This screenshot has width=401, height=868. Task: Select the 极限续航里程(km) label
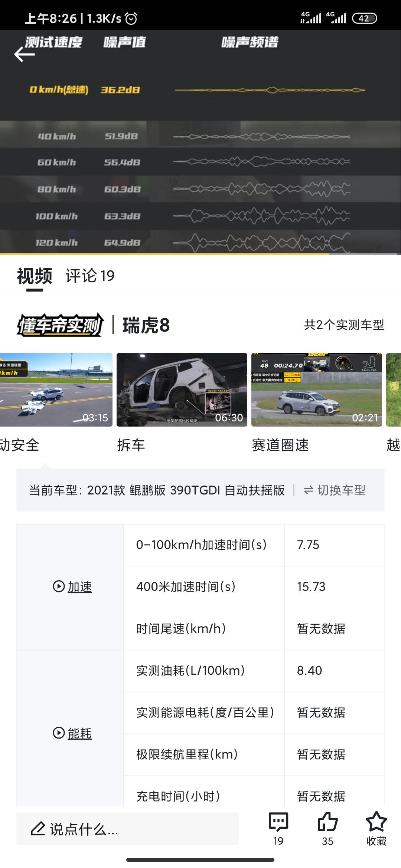tap(187, 754)
